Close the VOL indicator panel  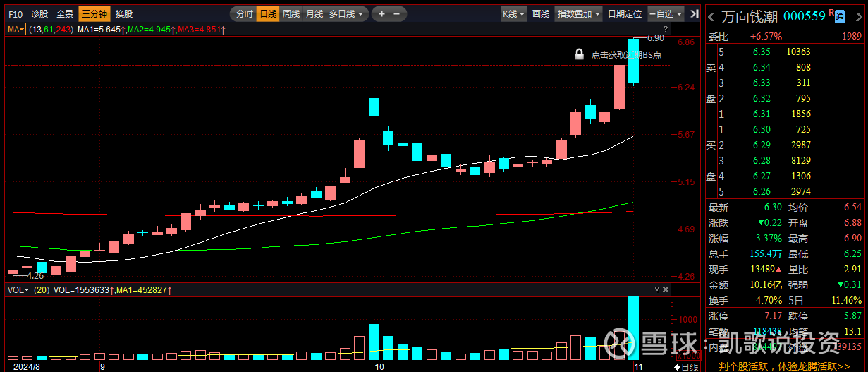[x=665, y=289]
